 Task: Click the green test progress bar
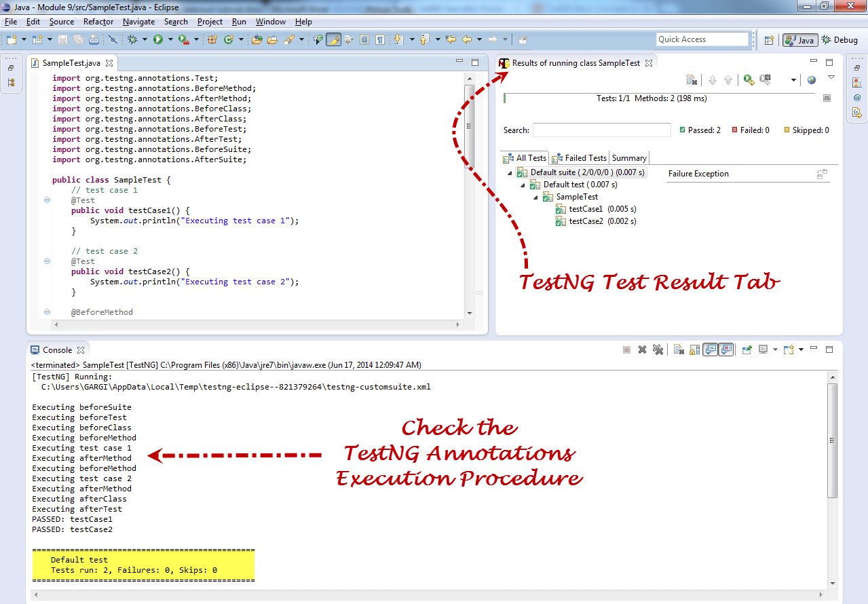point(660,98)
